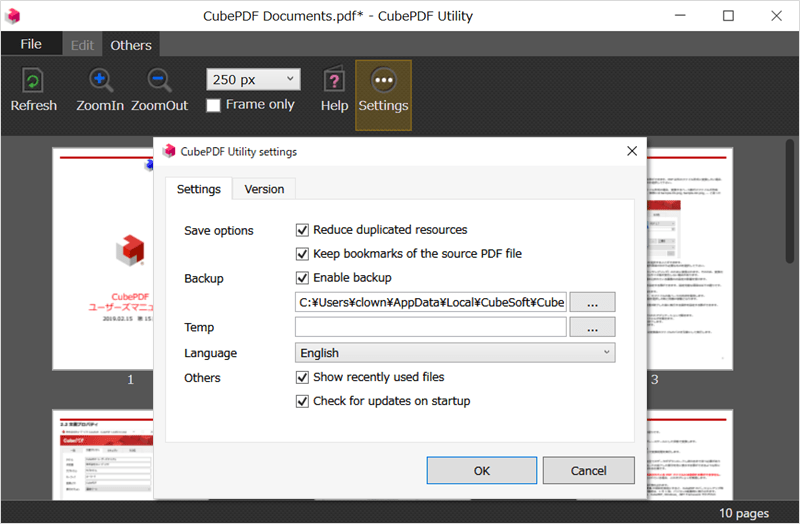
Task: Disable the Enable backup checkbox
Action: pos(302,278)
